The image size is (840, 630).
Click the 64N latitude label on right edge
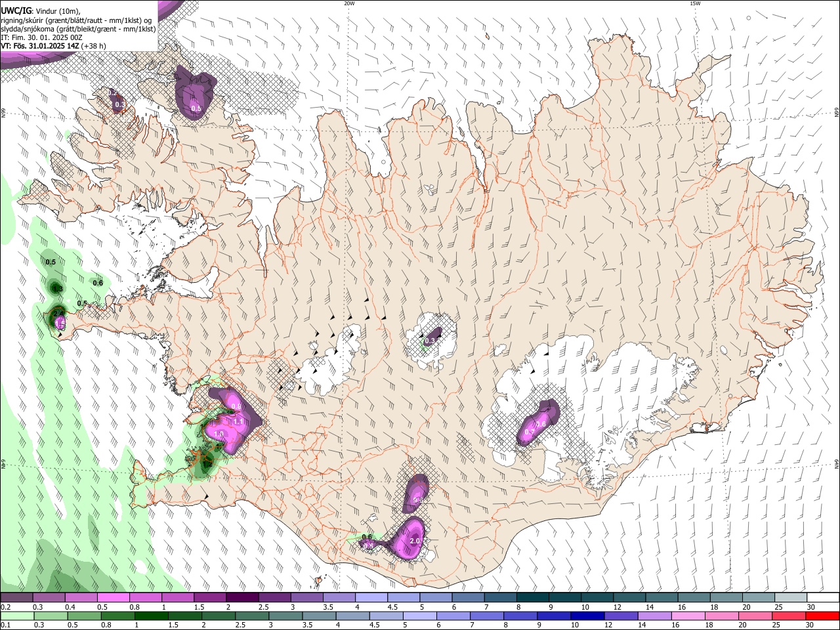837,463
